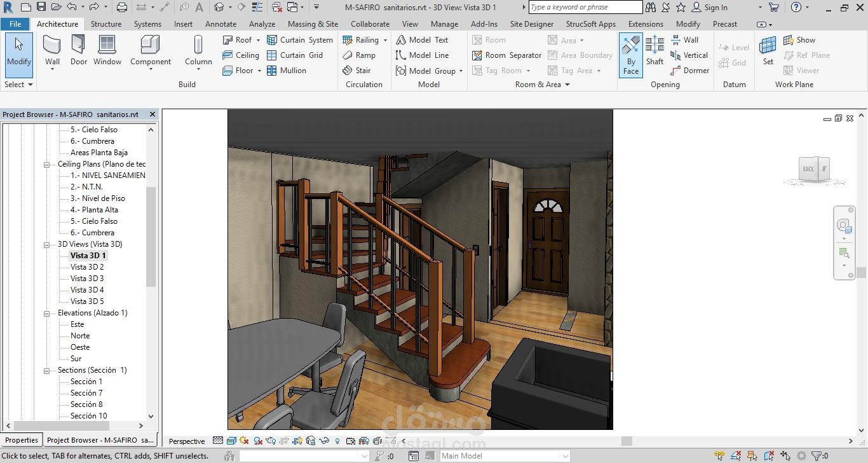Click the Perspective view label

click(x=187, y=441)
